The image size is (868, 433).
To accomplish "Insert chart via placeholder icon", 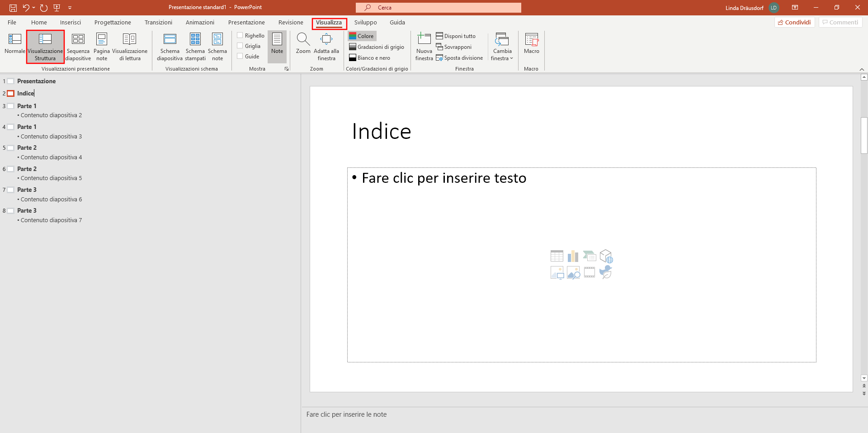I will point(573,256).
